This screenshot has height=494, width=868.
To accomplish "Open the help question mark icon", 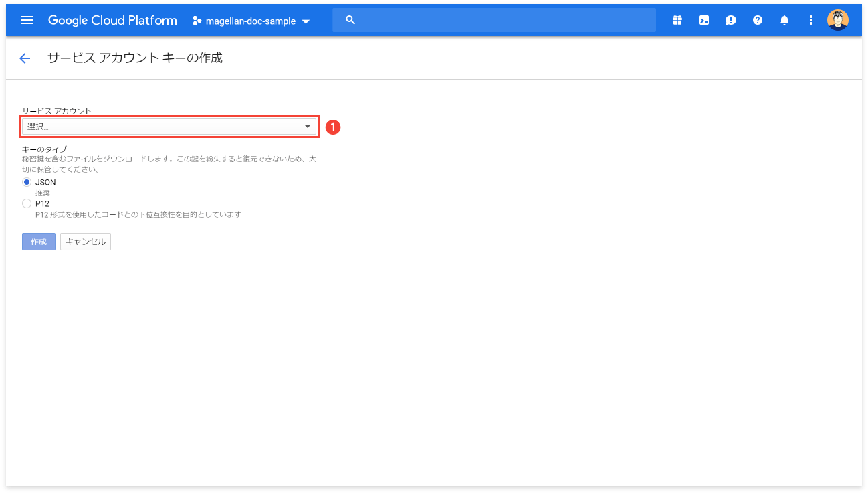I will click(758, 20).
